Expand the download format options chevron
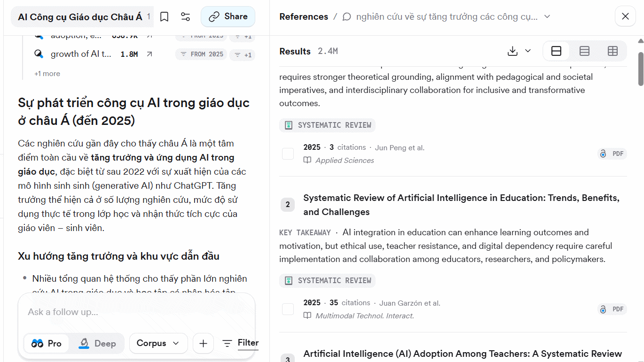The image size is (644, 362). tap(527, 51)
